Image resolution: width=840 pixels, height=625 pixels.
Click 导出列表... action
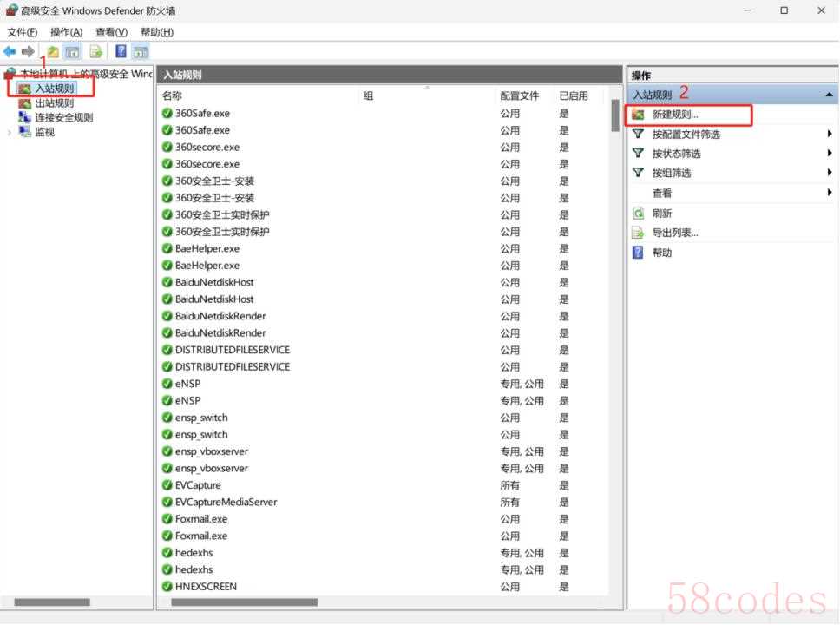[675, 233]
